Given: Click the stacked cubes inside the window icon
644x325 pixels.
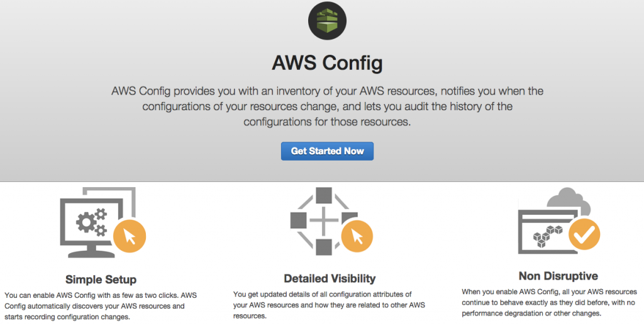Looking at the screenshot, I should point(548,236).
